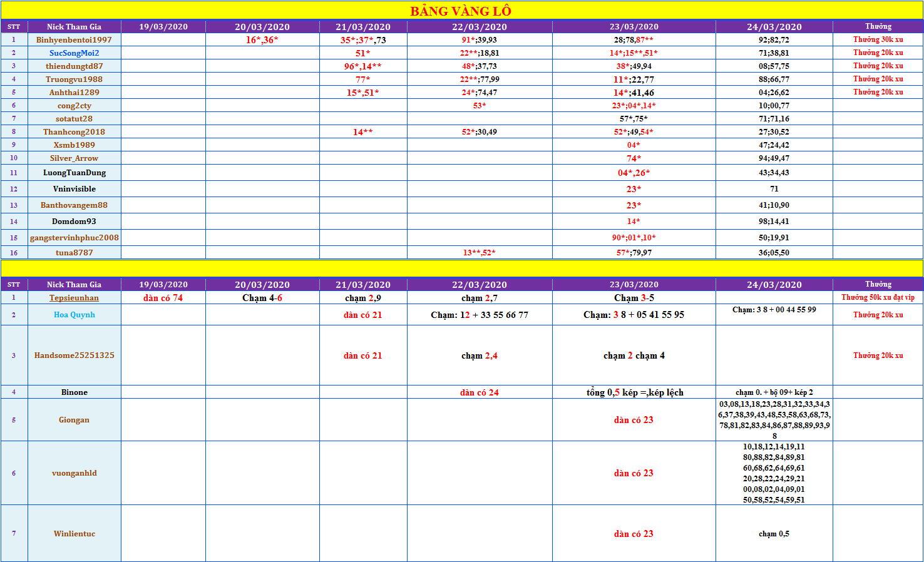Select the chạm 0. + bộ 09+ kép 2 cell
924x562 pixels.
click(x=774, y=392)
